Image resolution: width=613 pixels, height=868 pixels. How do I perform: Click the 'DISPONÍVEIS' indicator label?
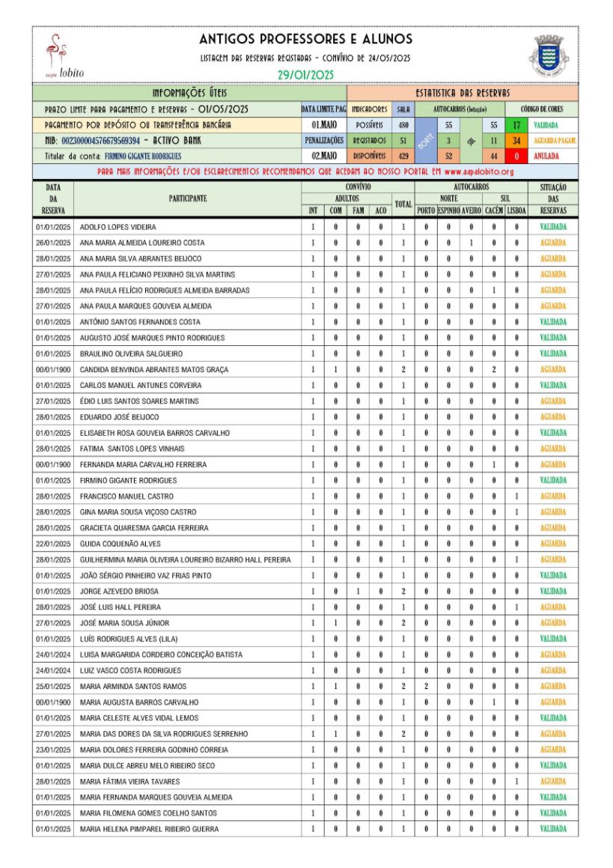(369, 156)
